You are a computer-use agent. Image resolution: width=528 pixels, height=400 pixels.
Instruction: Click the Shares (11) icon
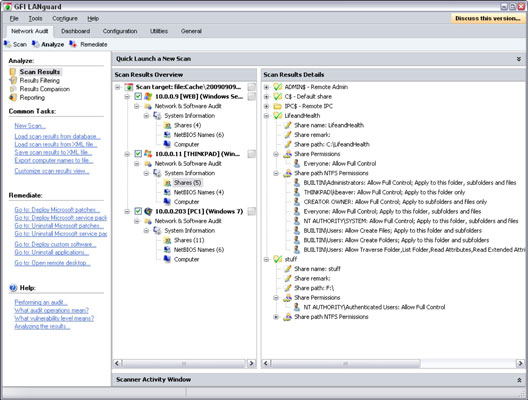click(x=167, y=240)
